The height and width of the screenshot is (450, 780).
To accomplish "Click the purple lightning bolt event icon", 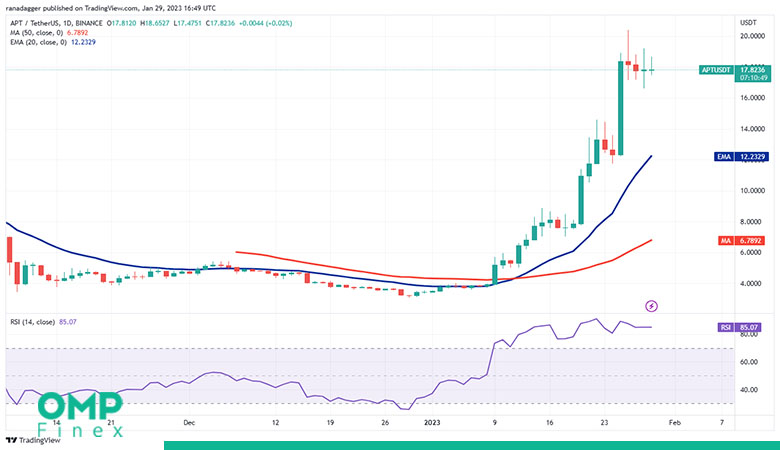I will (651, 306).
